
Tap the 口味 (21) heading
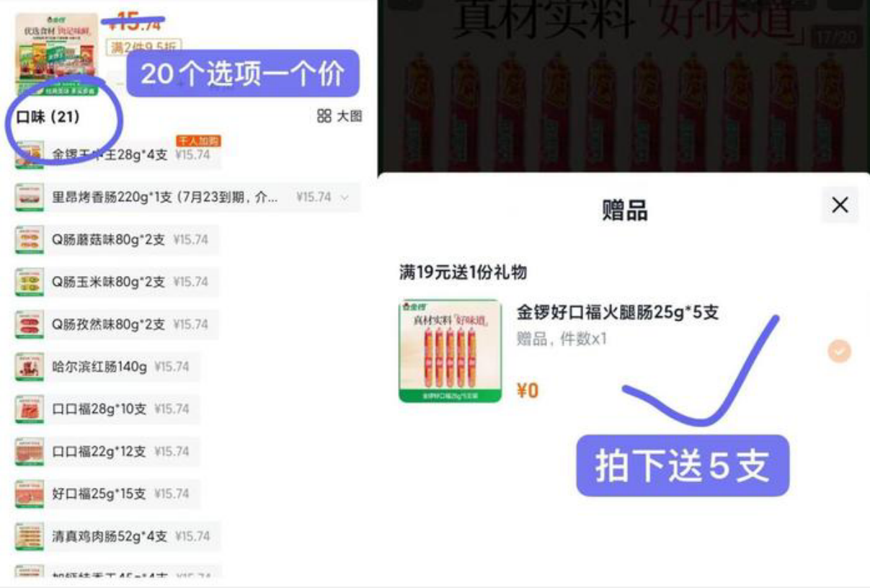48,117
